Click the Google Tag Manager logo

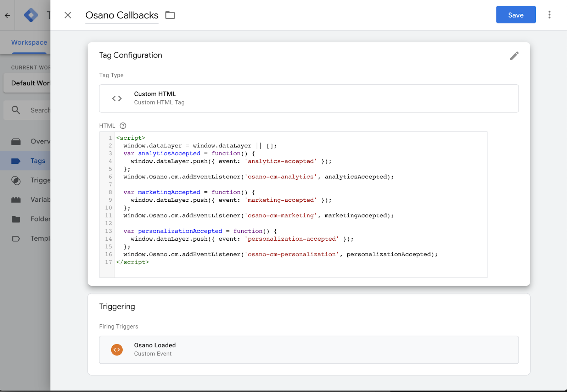click(31, 15)
